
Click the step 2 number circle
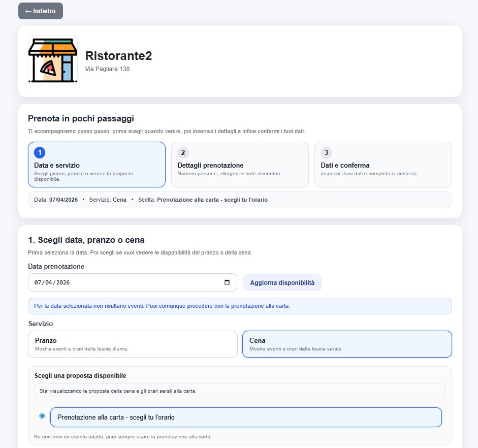click(183, 152)
